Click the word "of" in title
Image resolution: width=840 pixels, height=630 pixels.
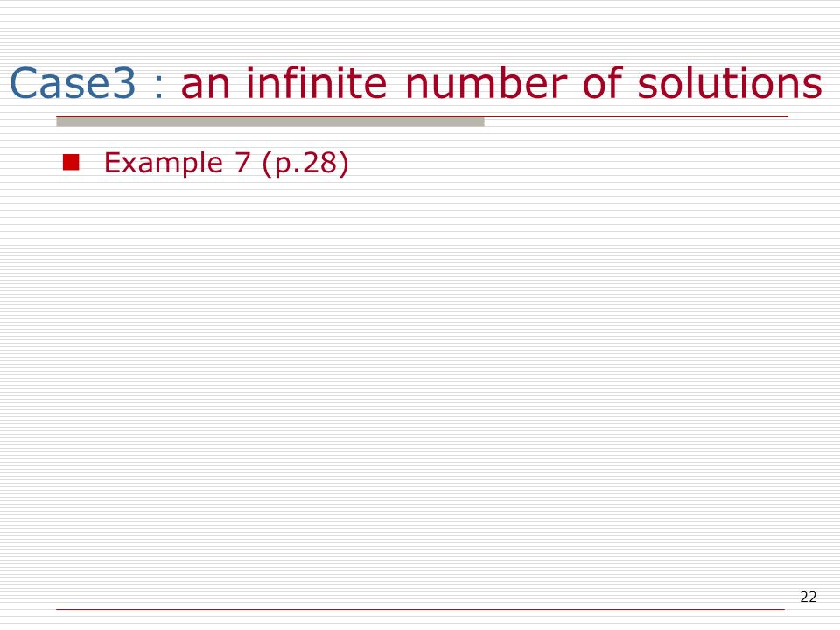602,83
